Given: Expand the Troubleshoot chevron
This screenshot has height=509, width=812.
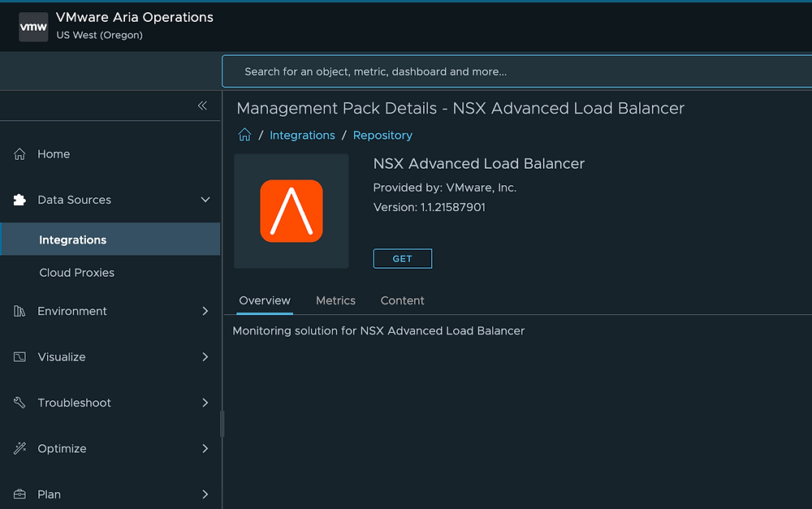Looking at the screenshot, I should (x=205, y=403).
